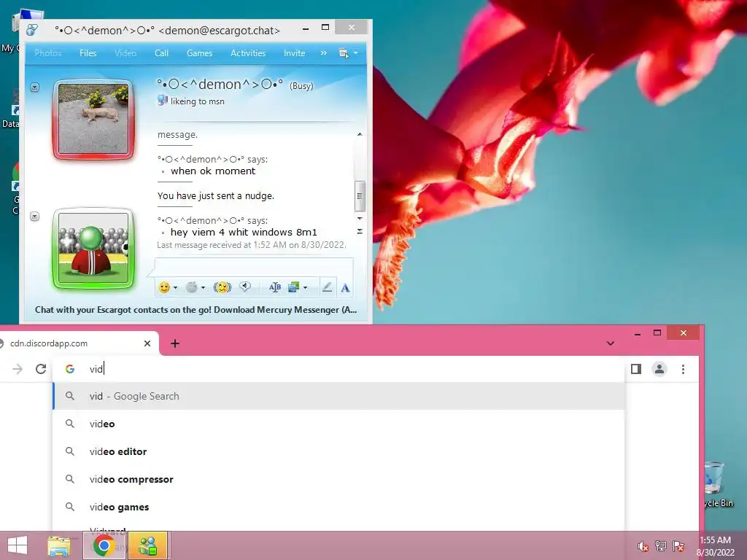Image resolution: width=747 pixels, height=560 pixels.
Task: Click the voice clip speech bubble icon
Action: (245, 287)
